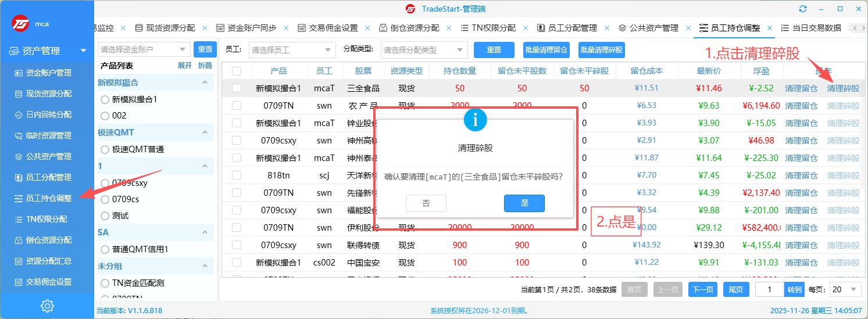
Task: Click 资源分配汇总 sidebar icon
Action: click(x=19, y=261)
